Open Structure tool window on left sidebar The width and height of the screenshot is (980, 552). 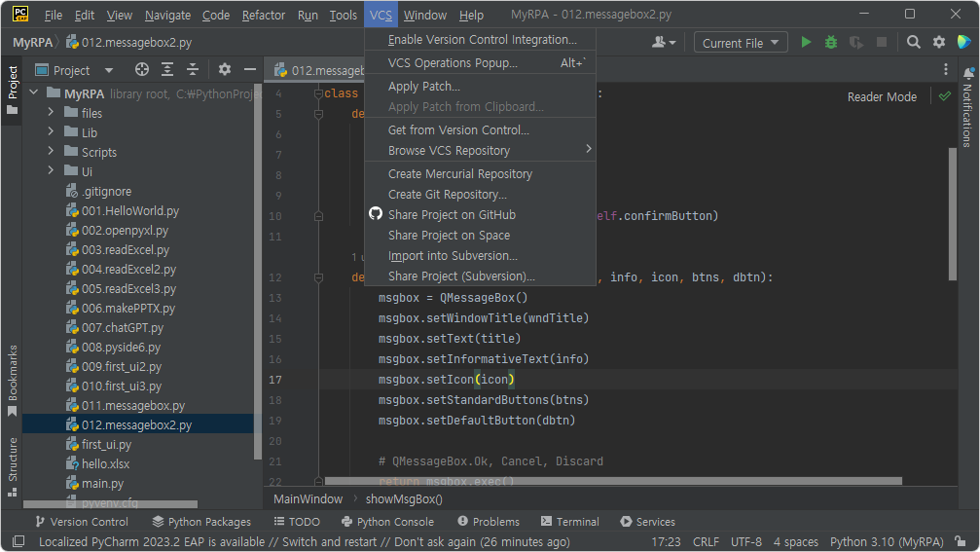[12, 466]
